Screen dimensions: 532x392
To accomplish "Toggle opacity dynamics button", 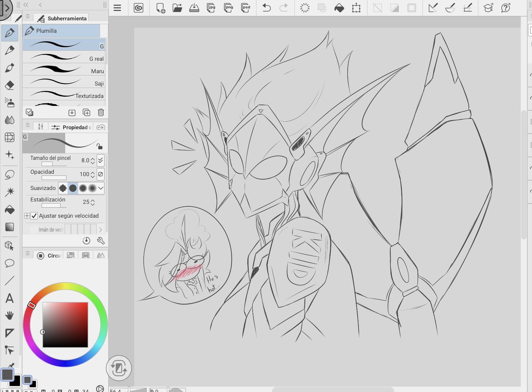I will pyautogui.click(x=101, y=174).
